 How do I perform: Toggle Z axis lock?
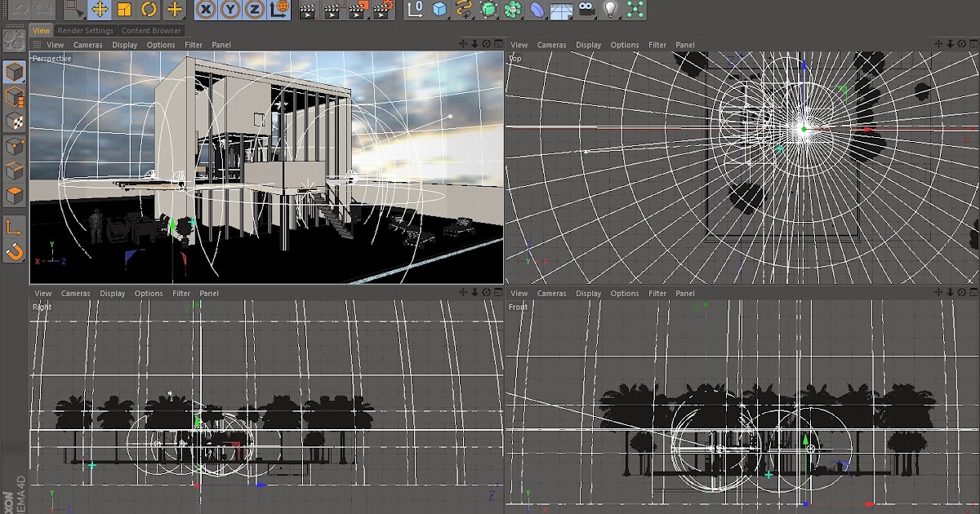(256, 10)
